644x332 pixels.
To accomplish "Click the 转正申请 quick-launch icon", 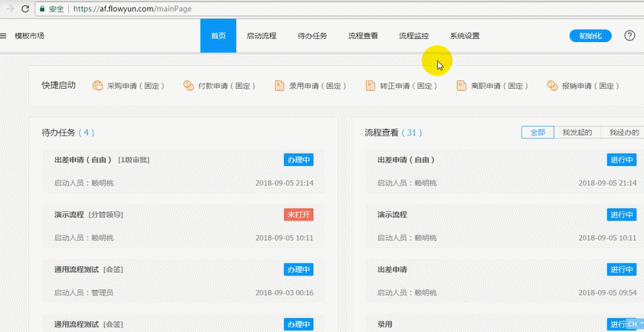I will [371, 86].
